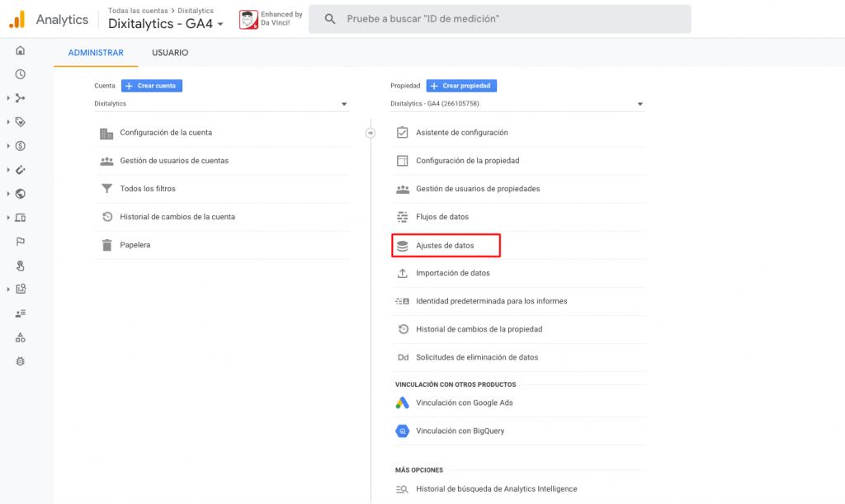The height and width of the screenshot is (504, 845).
Task: Click the Crear cuenta button
Action: [x=152, y=86]
